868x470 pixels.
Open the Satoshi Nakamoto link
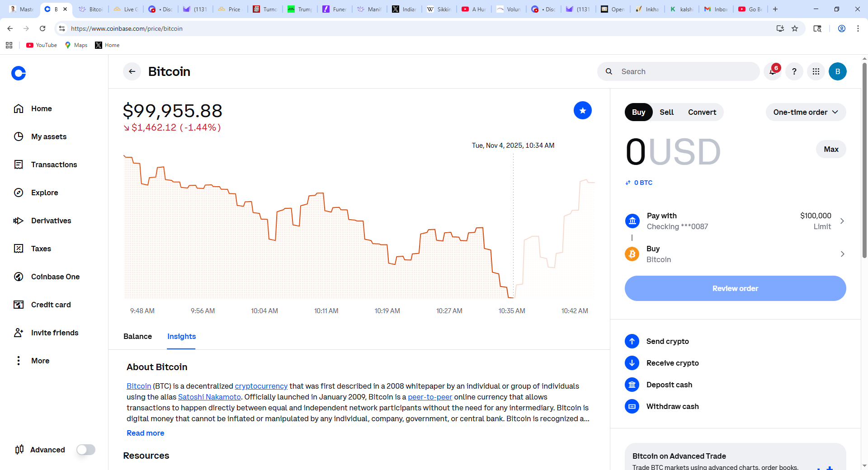point(209,397)
